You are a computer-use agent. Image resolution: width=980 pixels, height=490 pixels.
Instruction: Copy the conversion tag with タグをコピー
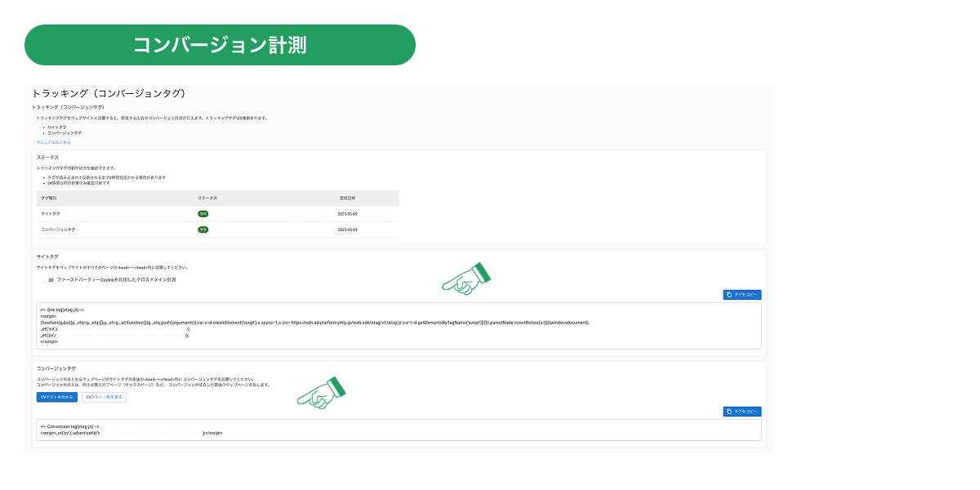coord(742,412)
